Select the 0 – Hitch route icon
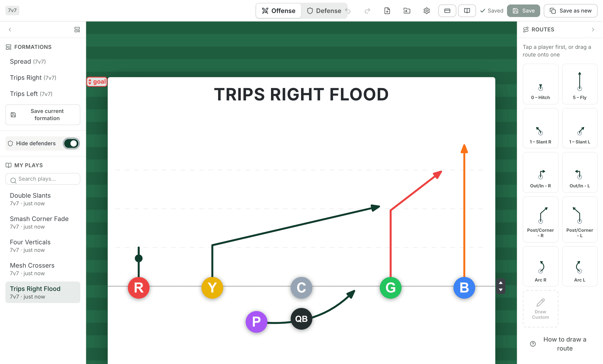 tap(540, 84)
